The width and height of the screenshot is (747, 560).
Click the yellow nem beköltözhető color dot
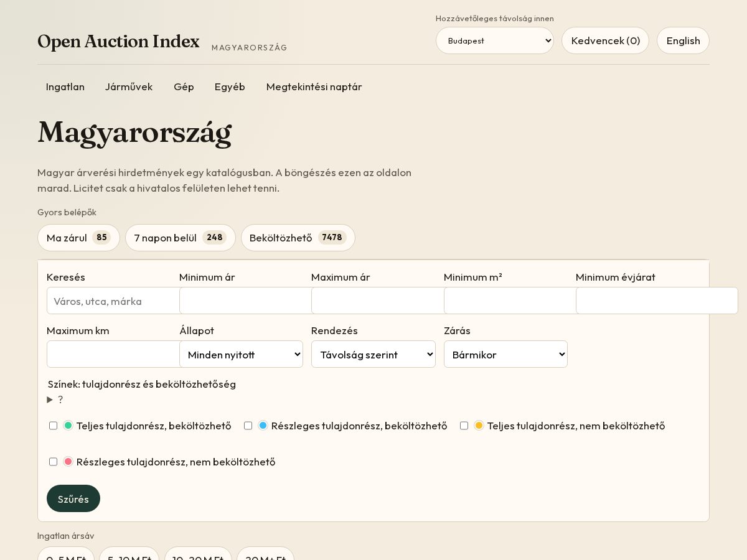tap(479, 426)
